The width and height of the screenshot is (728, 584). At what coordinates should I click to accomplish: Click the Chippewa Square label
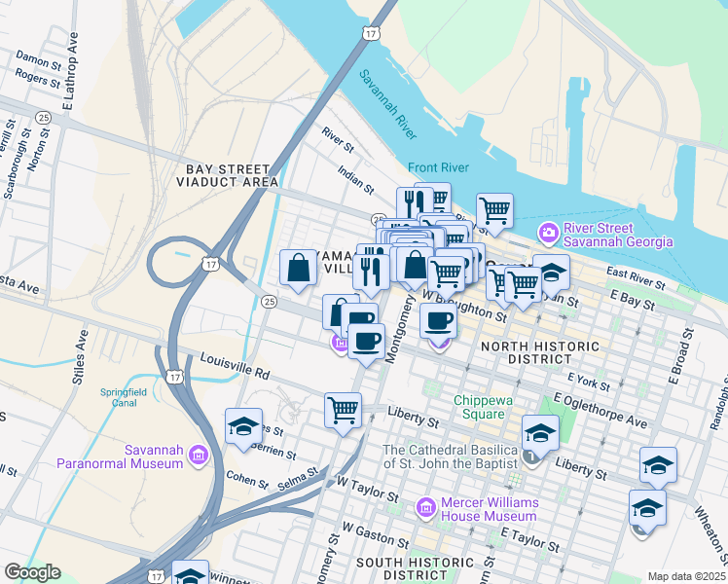pos(484,407)
